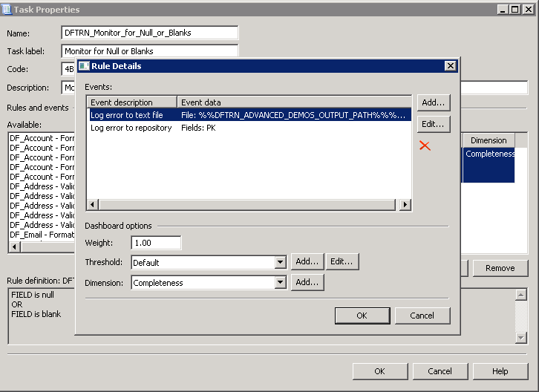Open the Dimension dropdown in Rule Details
This screenshot has width=539, height=392.
tap(281, 283)
